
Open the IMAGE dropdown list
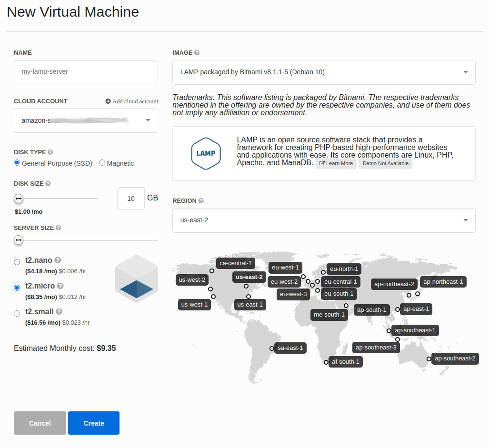pyautogui.click(x=324, y=72)
